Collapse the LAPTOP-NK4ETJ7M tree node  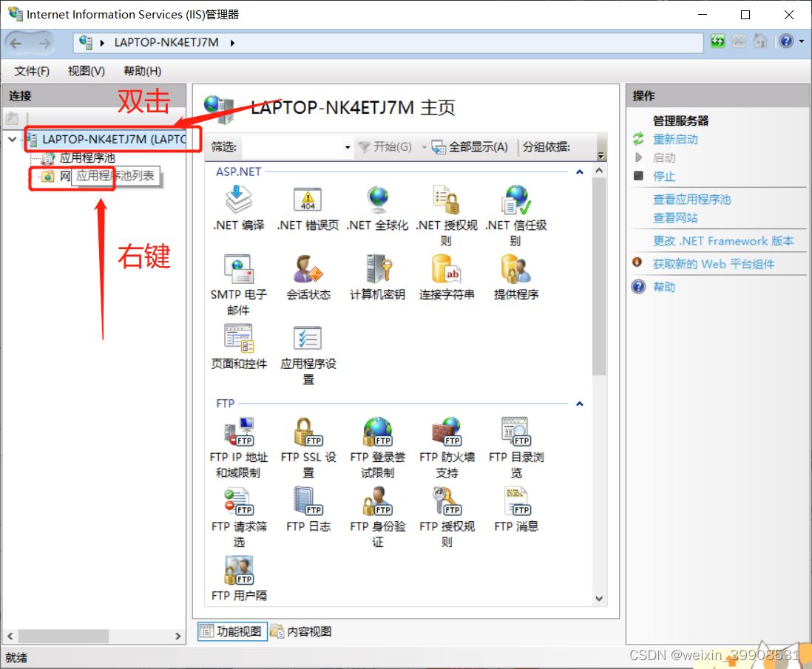13,139
